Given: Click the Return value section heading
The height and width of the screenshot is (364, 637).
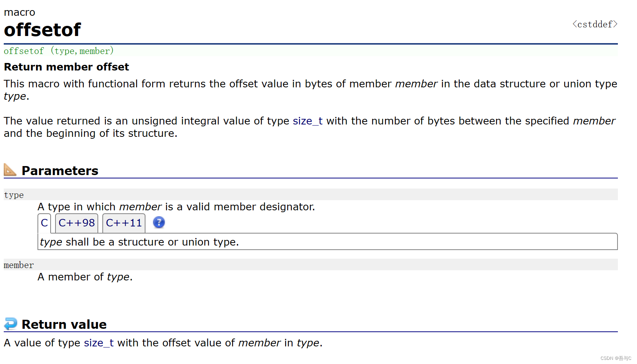Looking at the screenshot, I should click(64, 325).
